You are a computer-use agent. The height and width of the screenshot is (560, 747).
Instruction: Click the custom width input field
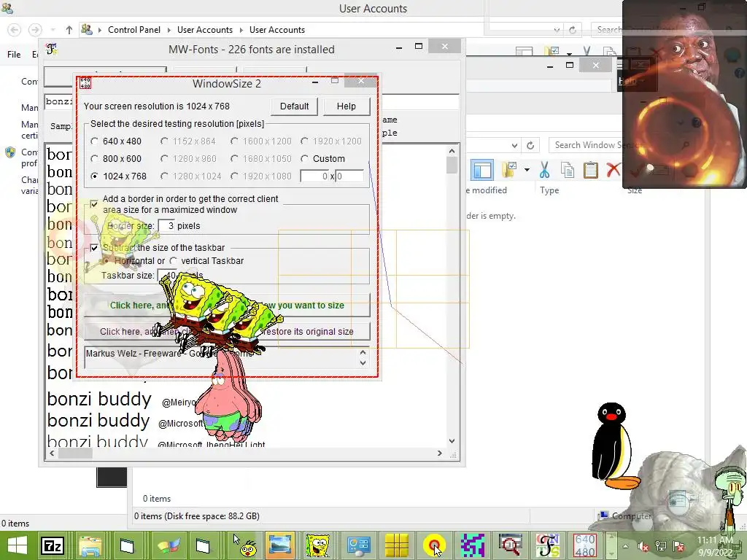315,176
